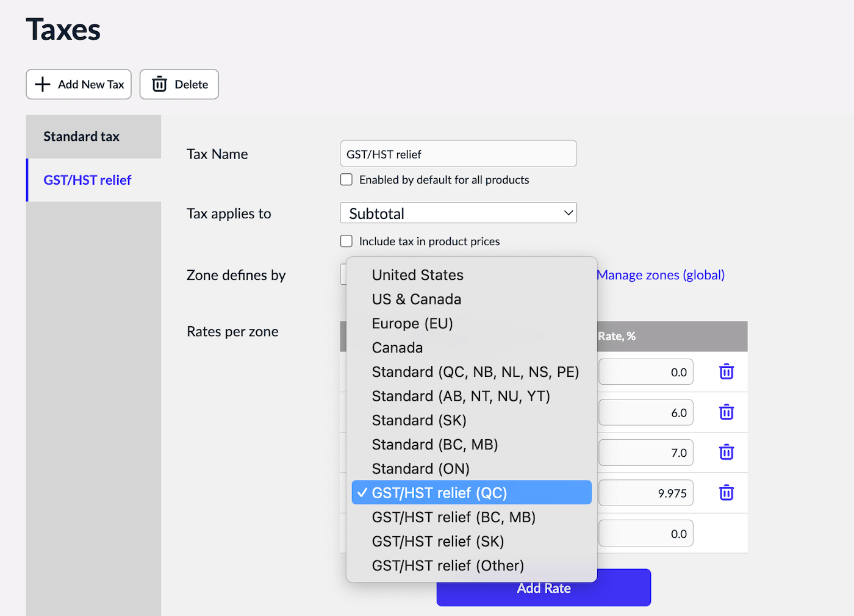Toggle 'Include tax in product prices' checkbox
The height and width of the screenshot is (616, 854).
[x=346, y=242]
